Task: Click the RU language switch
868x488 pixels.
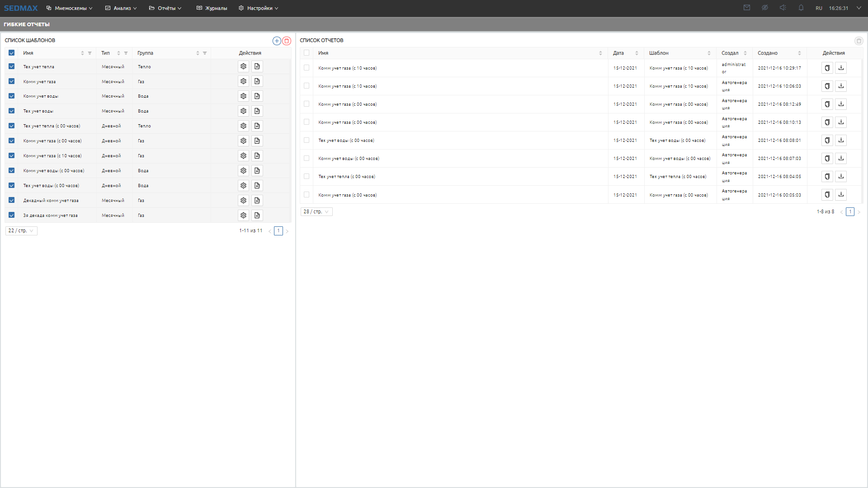Action: 819,8
